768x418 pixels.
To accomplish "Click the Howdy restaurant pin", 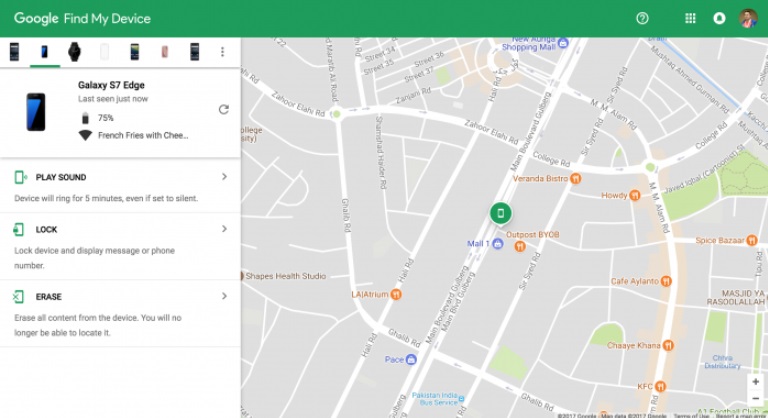I will (x=635, y=196).
